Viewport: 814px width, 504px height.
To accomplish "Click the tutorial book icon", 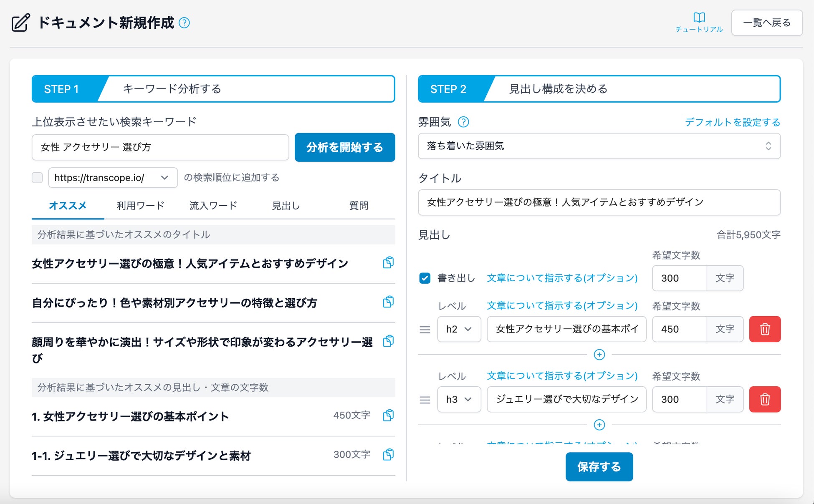I will (699, 18).
